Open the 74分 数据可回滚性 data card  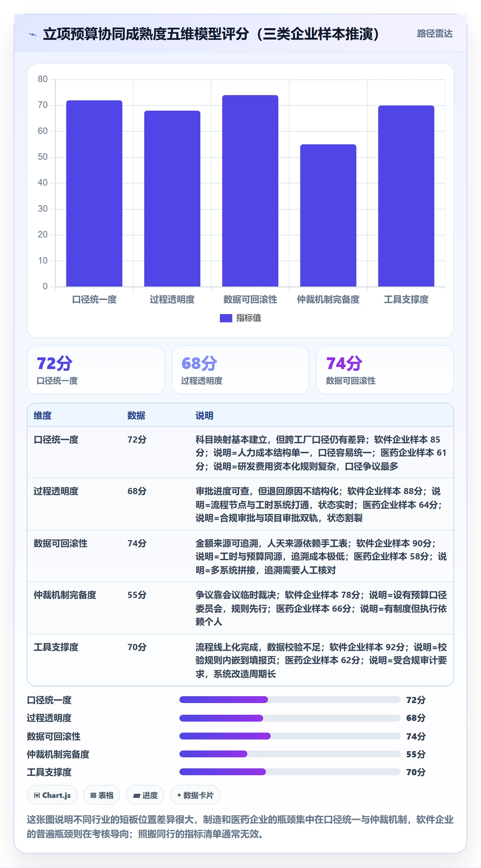(x=385, y=370)
